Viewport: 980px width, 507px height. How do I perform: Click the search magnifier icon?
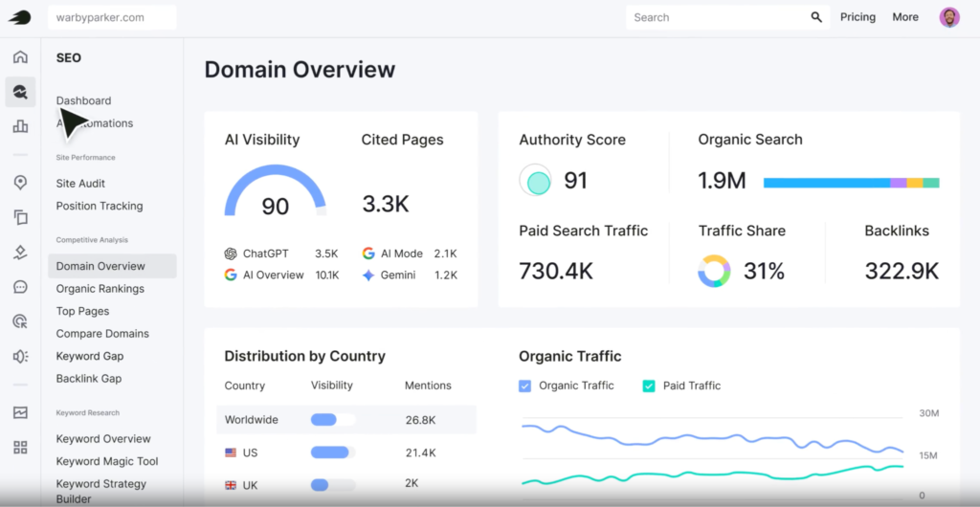(x=816, y=17)
